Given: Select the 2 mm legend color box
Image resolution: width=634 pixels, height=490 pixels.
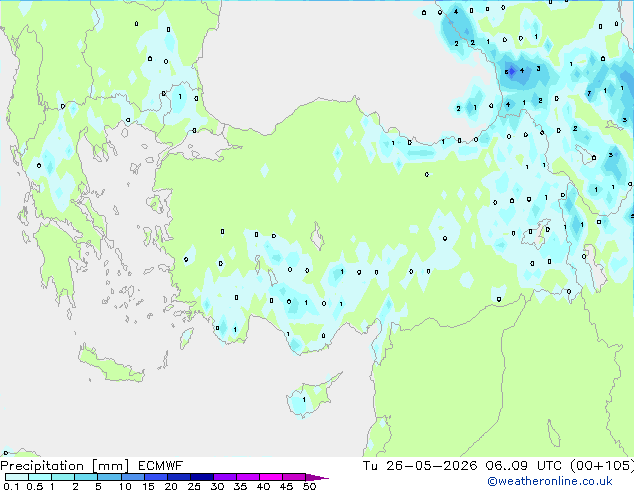Looking at the screenshot, I should tap(86, 477).
